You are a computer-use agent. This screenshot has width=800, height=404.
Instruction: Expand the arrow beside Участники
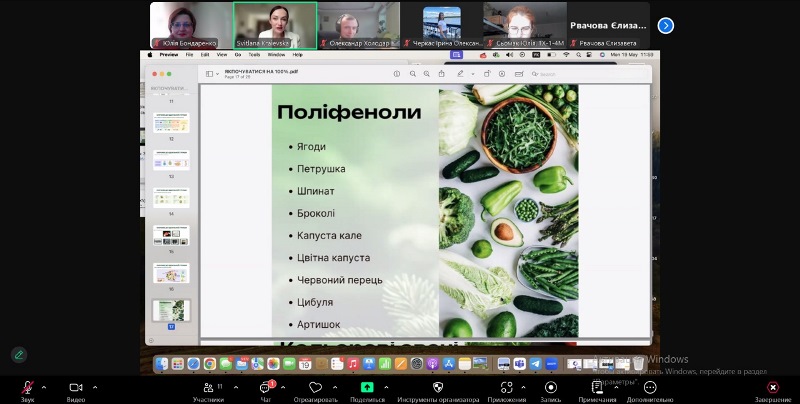tap(235, 388)
